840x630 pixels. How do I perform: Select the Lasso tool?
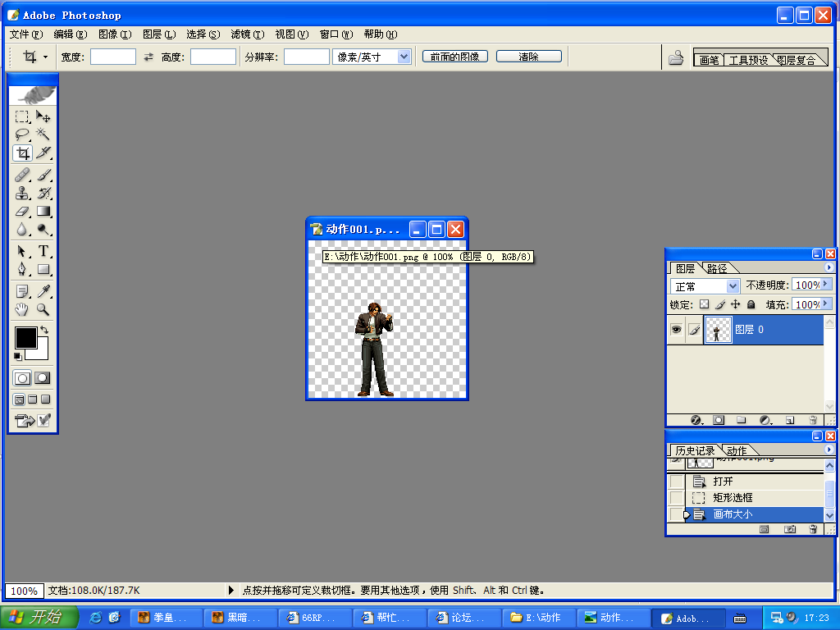coord(22,135)
